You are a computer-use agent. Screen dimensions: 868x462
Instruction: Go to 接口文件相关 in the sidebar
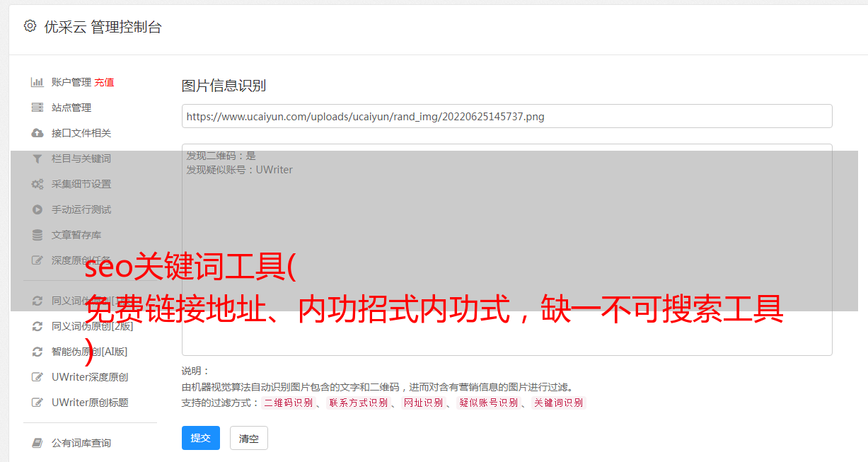coord(81,133)
